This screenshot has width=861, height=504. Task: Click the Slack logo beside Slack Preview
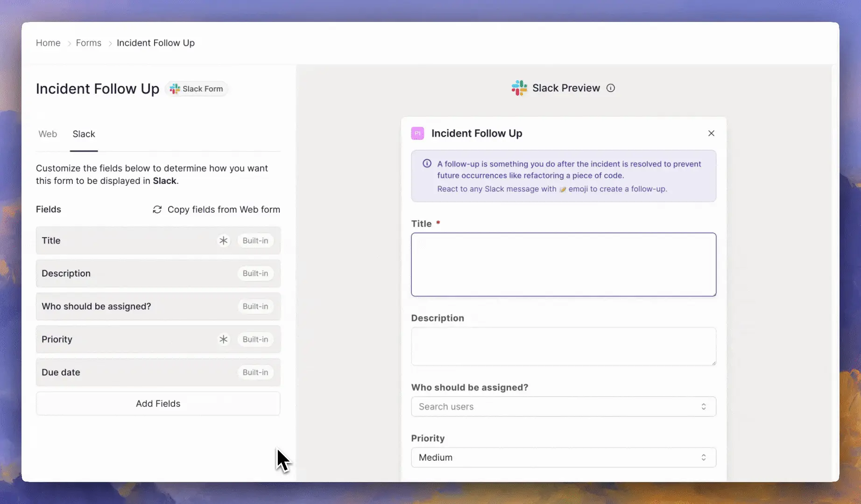click(519, 88)
